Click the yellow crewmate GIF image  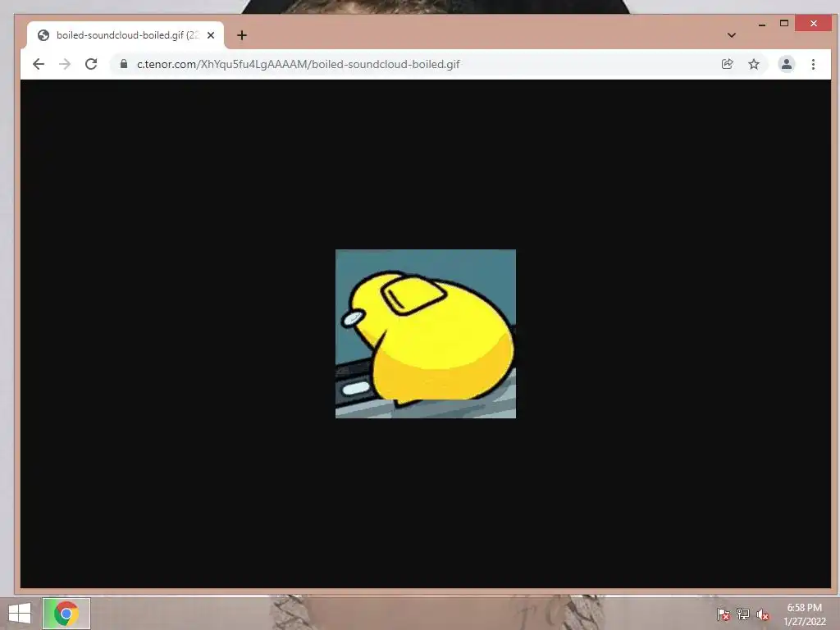(426, 334)
